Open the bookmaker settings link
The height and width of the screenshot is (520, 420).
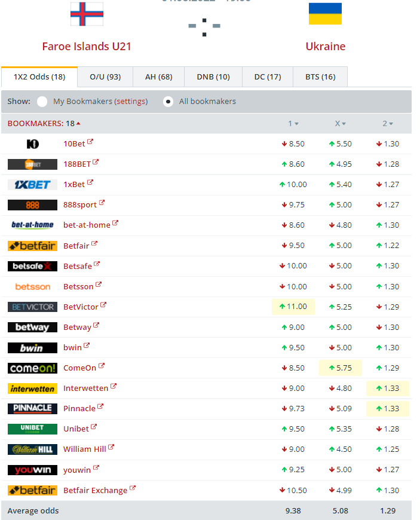pos(131,102)
